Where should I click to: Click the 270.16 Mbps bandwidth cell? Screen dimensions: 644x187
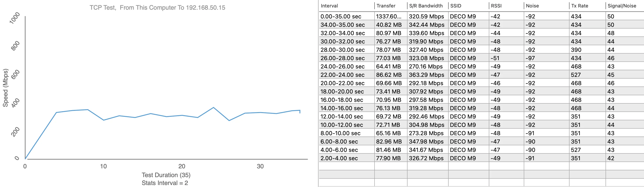click(x=426, y=67)
